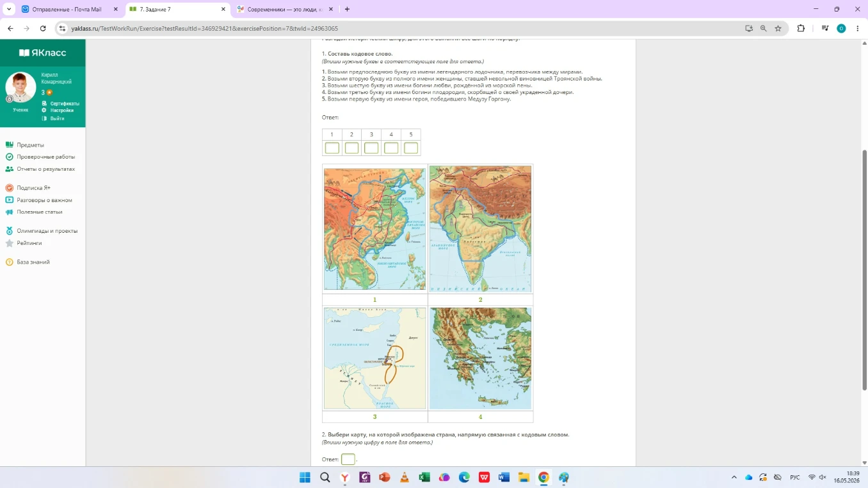The image size is (868, 488).
Task: Open Проверочные работы in the sidebar
Action: (45, 157)
